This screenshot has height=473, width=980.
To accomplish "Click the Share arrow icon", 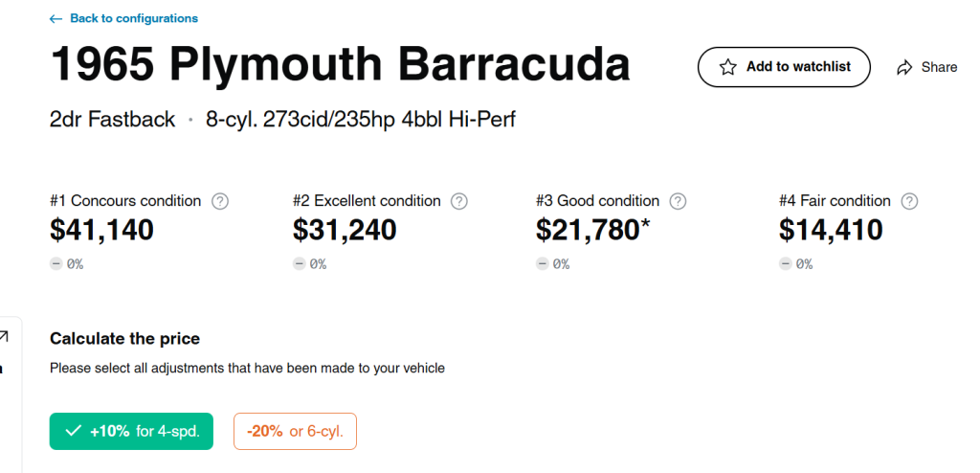I will pos(904,67).
